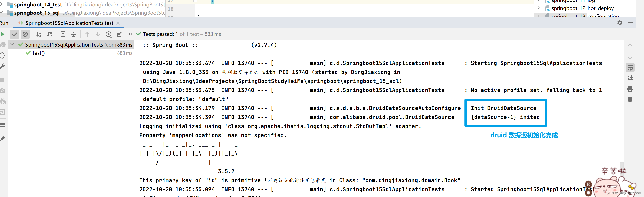Screen dimensions: 644x197
Task: Select springboot_14_test module in project tree
Action: pos(38,5)
